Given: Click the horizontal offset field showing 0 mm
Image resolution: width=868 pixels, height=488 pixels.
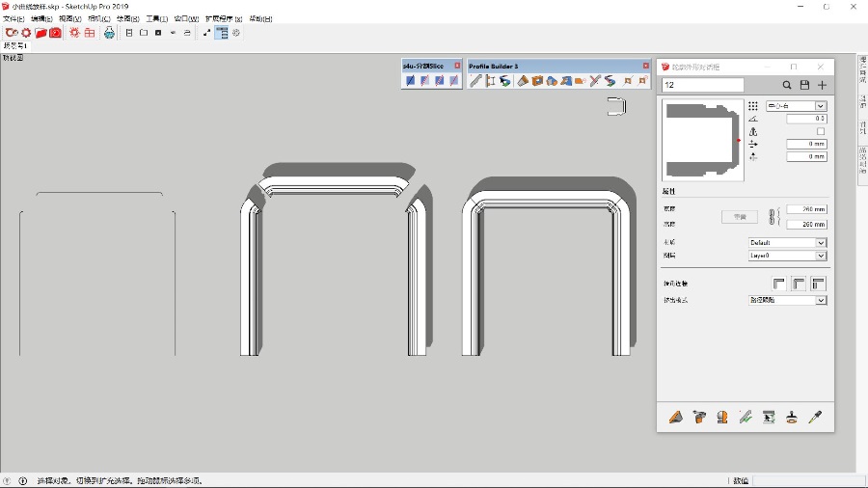Looking at the screenshot, I should point(806,144).
